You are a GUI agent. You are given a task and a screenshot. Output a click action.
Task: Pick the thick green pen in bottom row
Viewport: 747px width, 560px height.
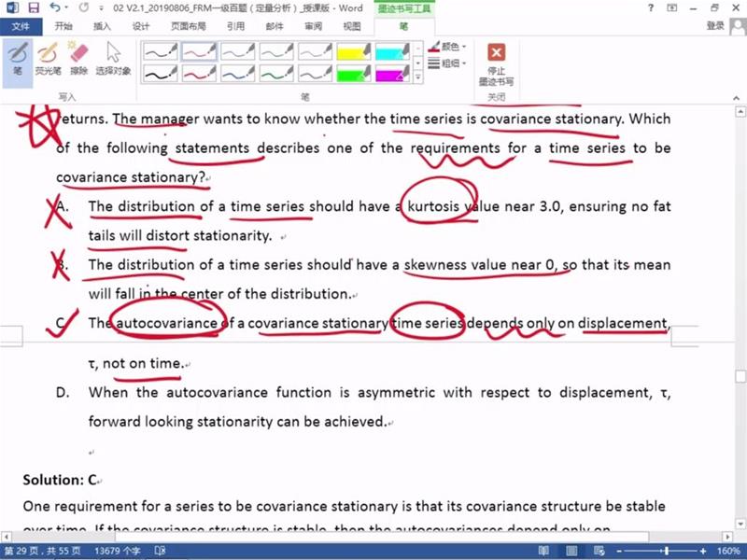point(276,73)
